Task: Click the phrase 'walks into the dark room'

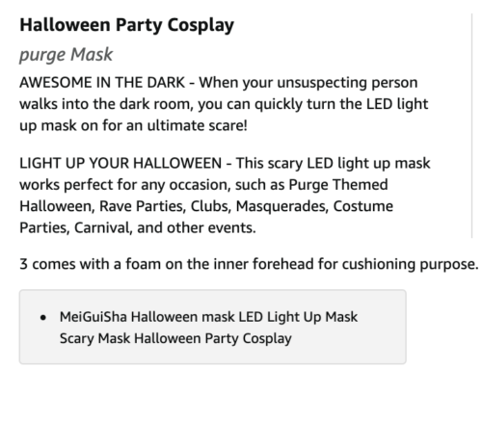Action: [106, 104]
